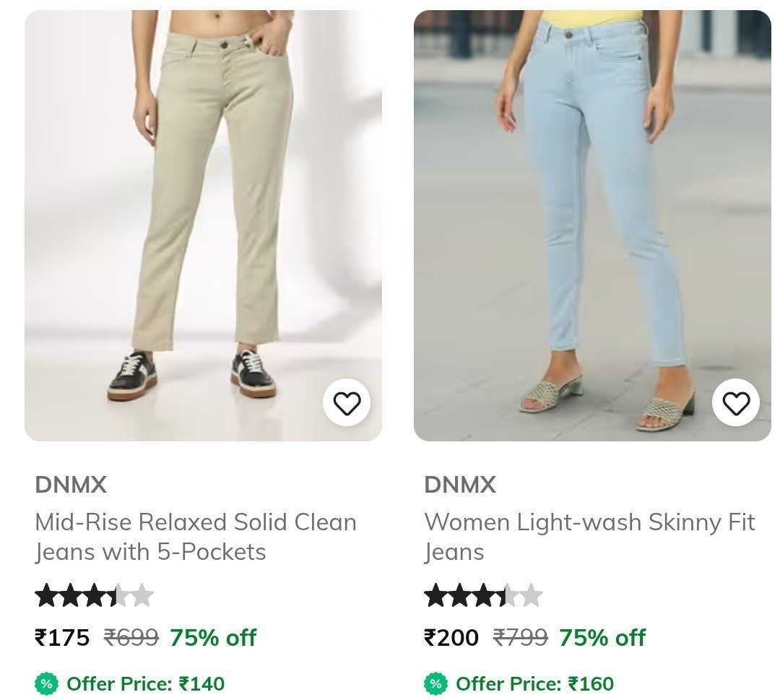This screenshot has width=780, height=700.
Task: Click the ₹200 sale price
Action: coord(451,637)
